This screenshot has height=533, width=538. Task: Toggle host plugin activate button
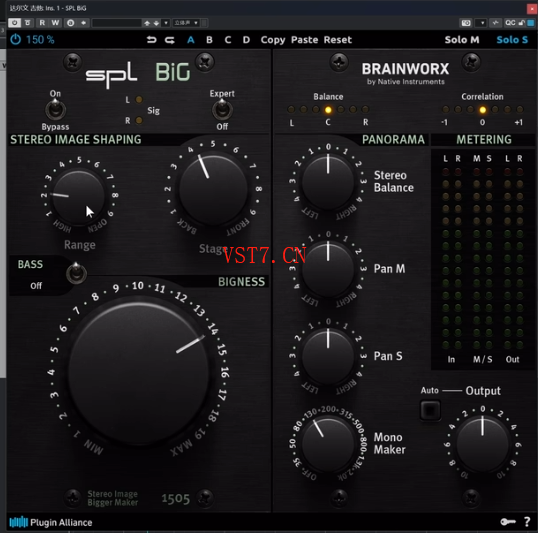[14, 23]
